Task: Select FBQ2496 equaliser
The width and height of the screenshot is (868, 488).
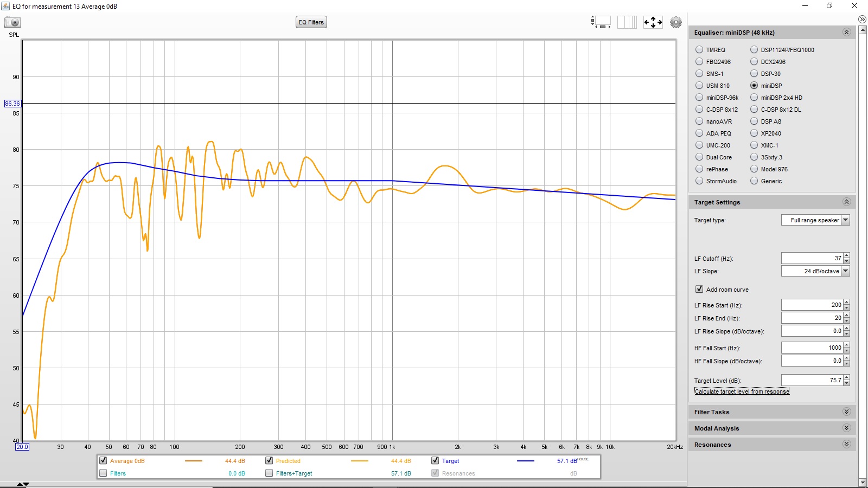Action: [699, 61]
